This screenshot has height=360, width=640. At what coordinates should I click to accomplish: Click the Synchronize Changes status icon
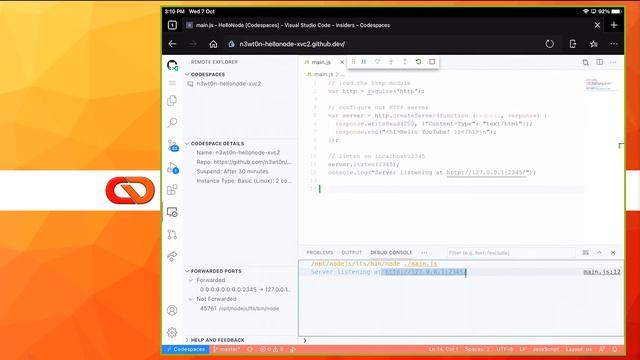pyautogui.click(x=250, y=349)
